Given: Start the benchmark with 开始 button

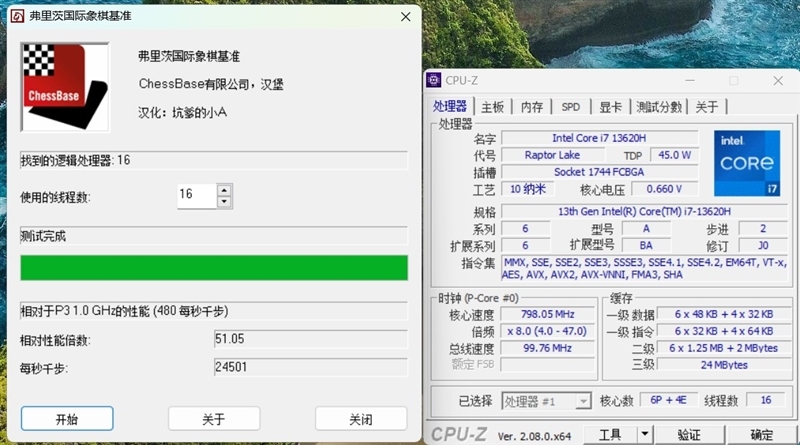Looking at the screenshot, I should pyautogui.click(x=67, y=419).
